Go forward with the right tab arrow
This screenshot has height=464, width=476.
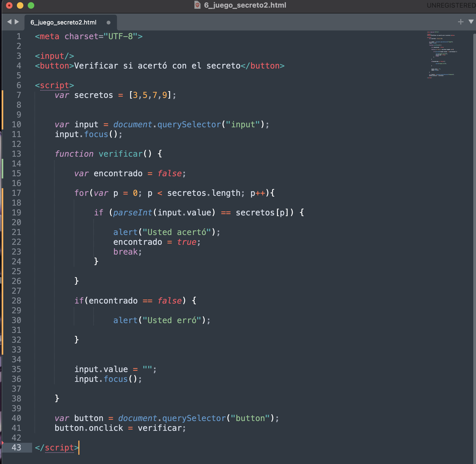[17, 22]
